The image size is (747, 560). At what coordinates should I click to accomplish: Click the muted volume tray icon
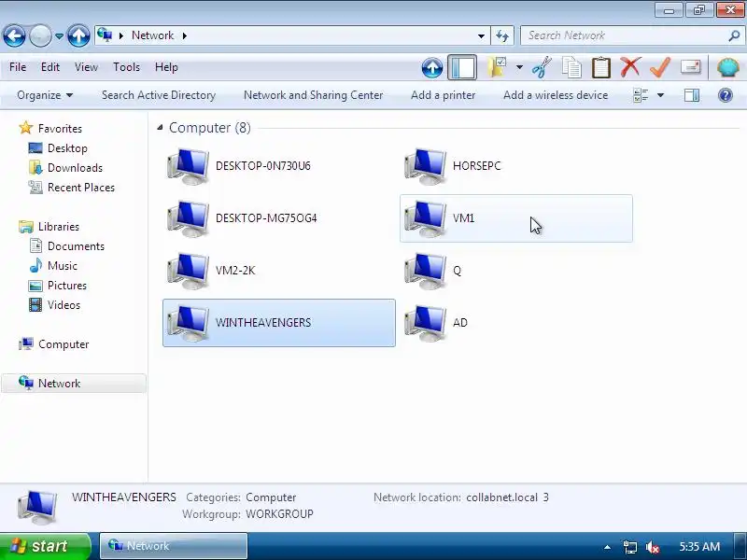pyautogui.click(x=652, y=547)
